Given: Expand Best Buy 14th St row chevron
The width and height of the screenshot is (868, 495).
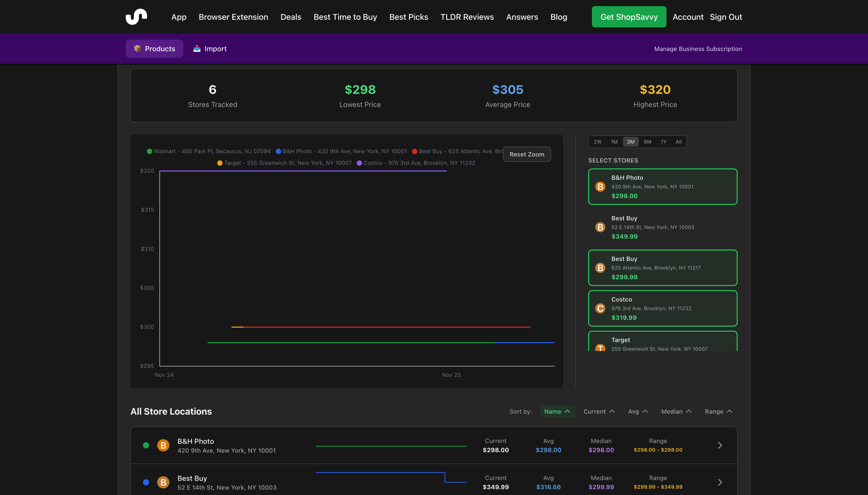Looking at the screenshot, I should pos(720,482).
